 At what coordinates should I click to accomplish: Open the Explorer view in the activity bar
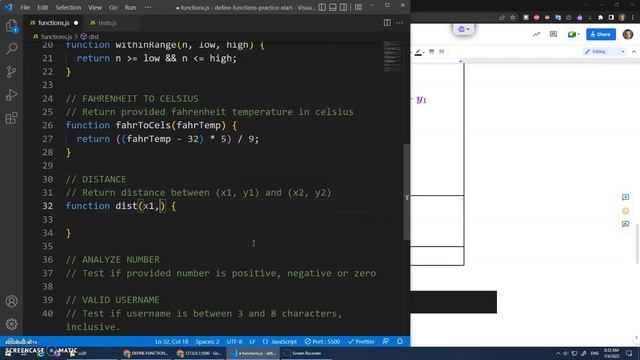tap(11, 26)
